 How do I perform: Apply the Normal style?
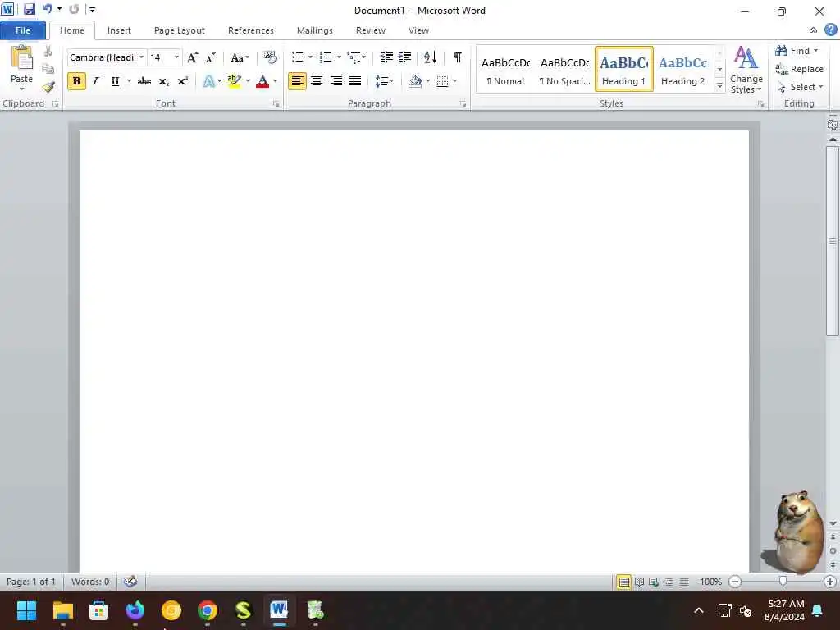[x=505, y=70]
